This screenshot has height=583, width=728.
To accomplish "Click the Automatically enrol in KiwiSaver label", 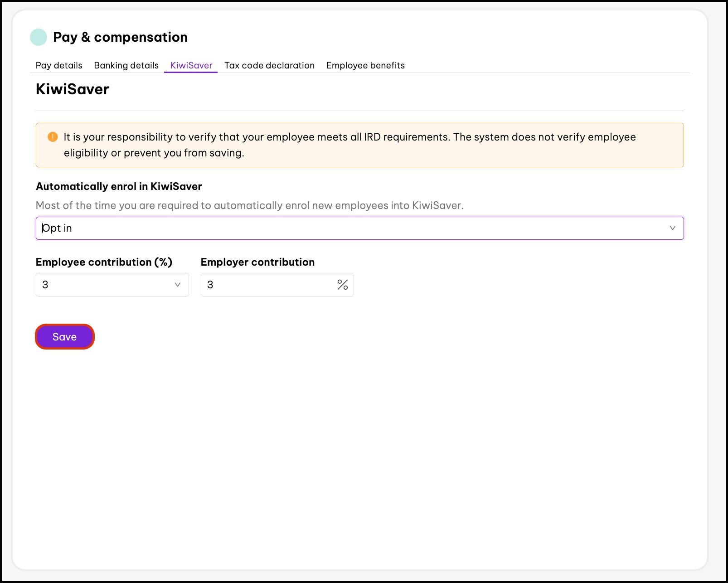I will click(x=119, y=186).
